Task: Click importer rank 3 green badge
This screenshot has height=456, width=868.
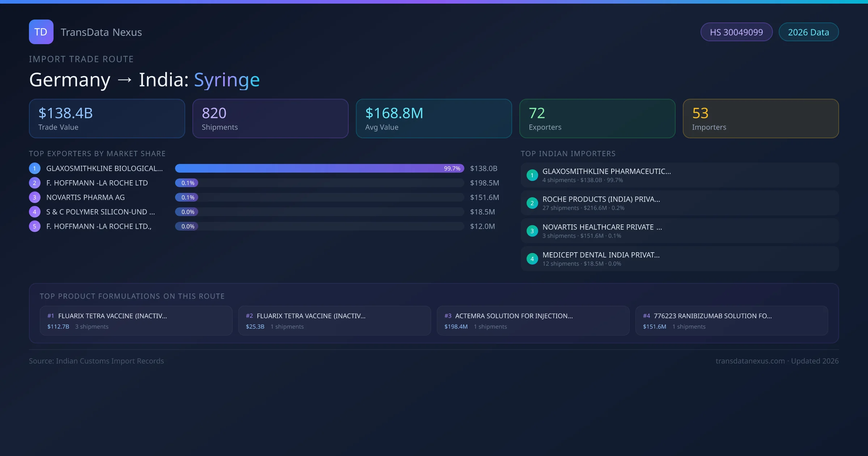Action: pyautogui.click(x=532, y=231)
